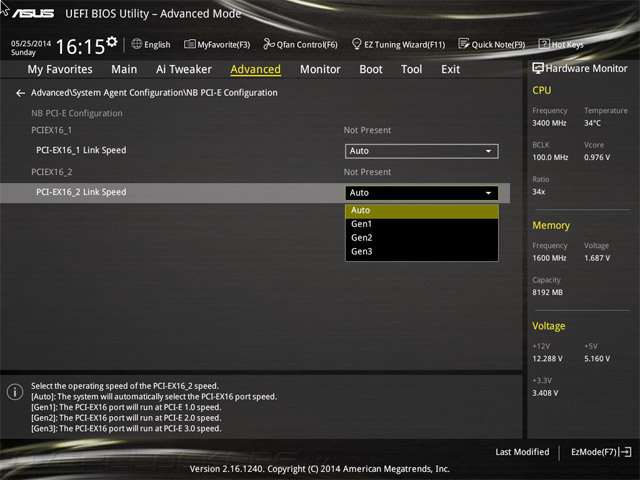Click the EzMode exit arrow icon
Viewport: 640px width, 480px height.
[x=626, y=452]
